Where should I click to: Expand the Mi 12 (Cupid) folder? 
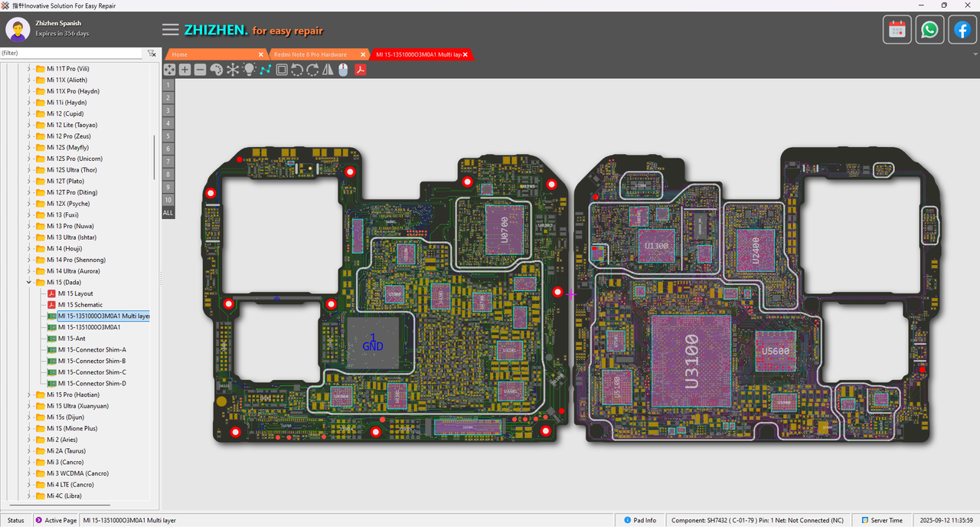coord(29,113)
